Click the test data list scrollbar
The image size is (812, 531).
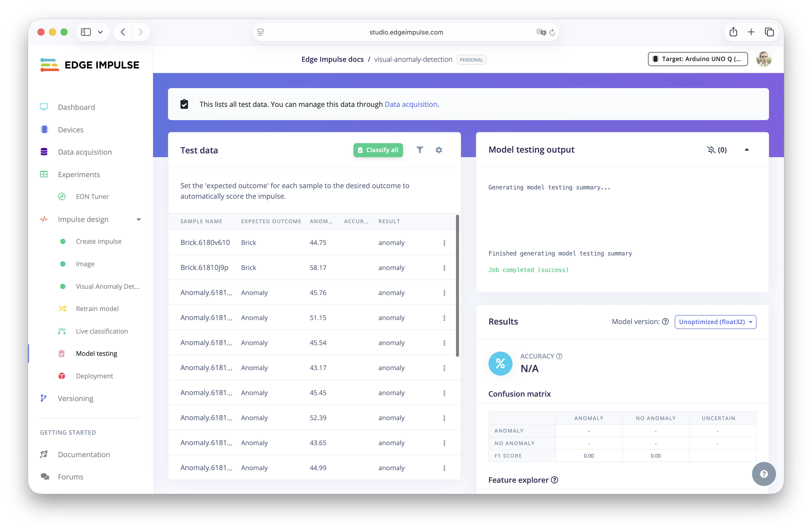[457, 286]
